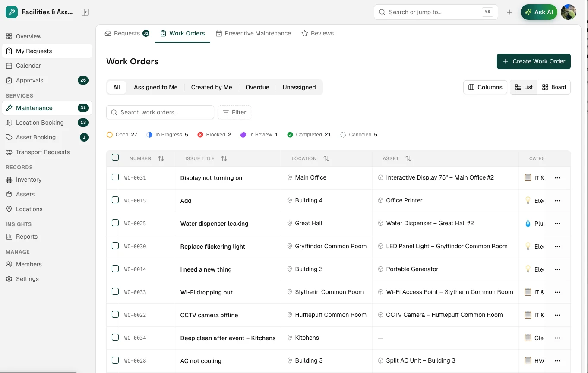Switch to Requests tab

(x=127, y=33)
